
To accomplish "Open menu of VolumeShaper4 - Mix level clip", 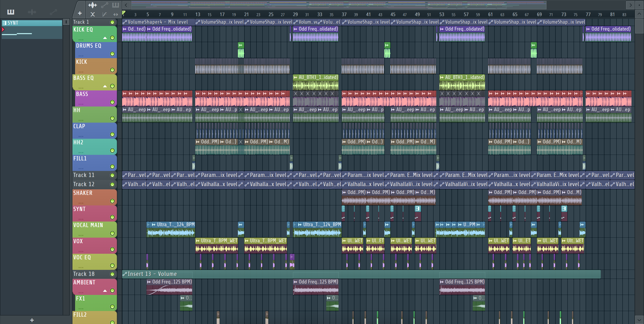I will click(125, 22).
